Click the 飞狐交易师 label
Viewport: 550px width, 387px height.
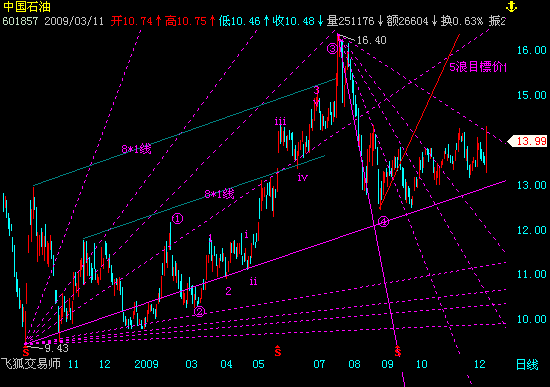pyautogui.click(x=31, y=363)
